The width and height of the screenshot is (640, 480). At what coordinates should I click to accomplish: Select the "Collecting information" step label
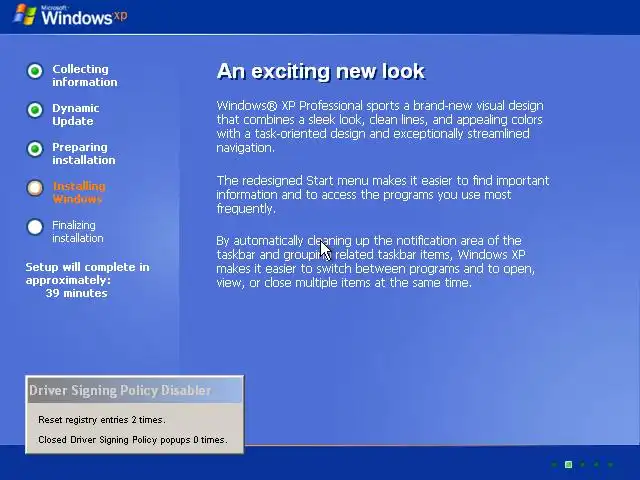click(x=84, y=76)
